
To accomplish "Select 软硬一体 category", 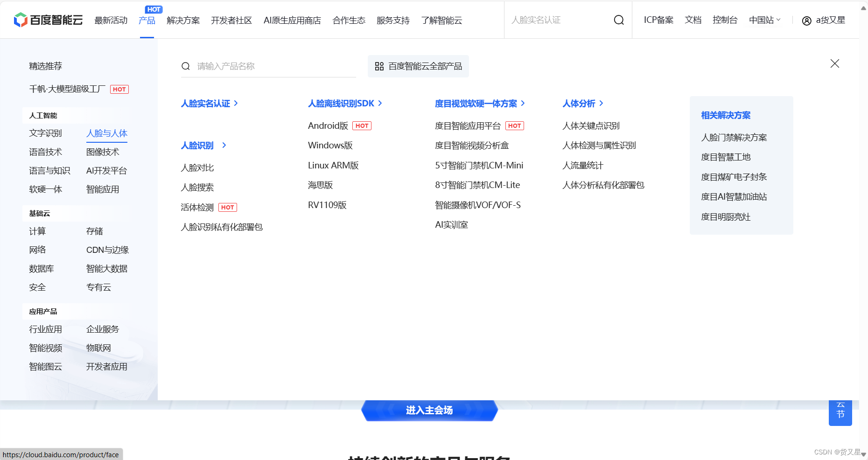I will pyautogui.click(x=45, y=189).
